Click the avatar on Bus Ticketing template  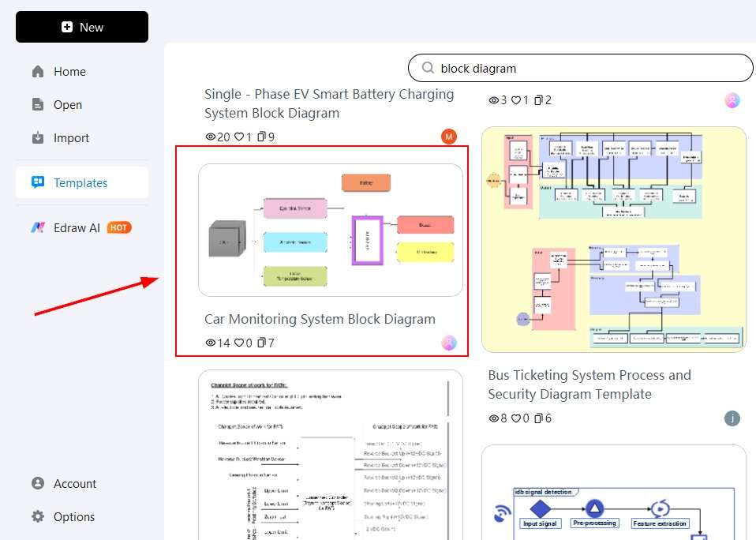[732, 418]
